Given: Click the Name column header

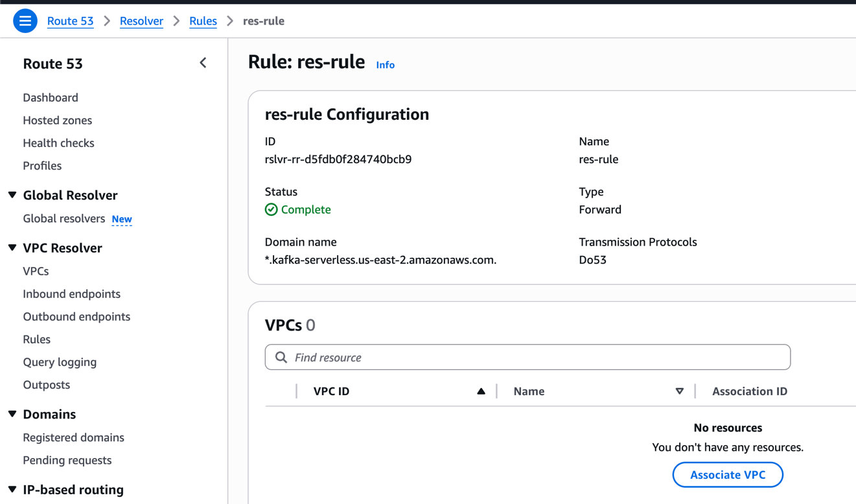Looking at the screenshot, I should point(529,391).
